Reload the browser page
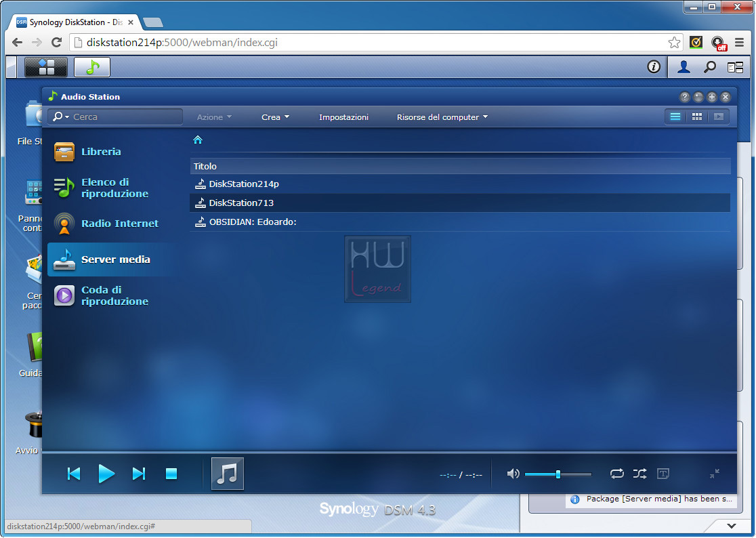756x538 pixels. [56, 43]
